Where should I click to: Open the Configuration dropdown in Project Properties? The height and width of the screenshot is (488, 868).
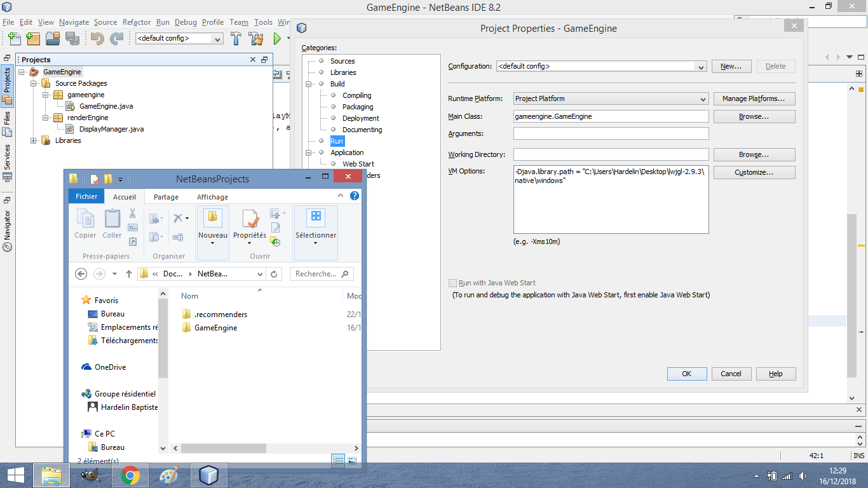[x=701, y=67]
